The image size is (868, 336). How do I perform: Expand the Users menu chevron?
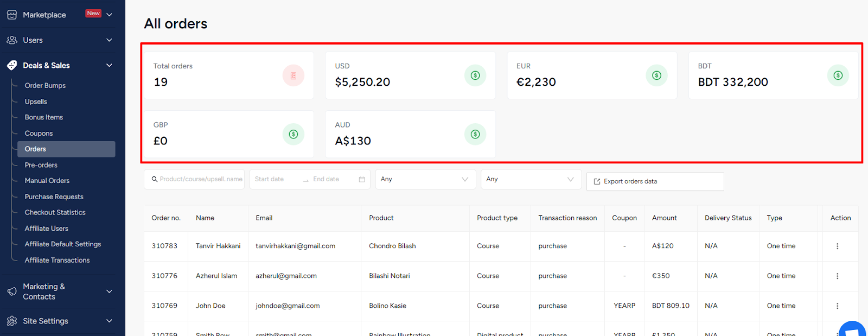(110, 40)
